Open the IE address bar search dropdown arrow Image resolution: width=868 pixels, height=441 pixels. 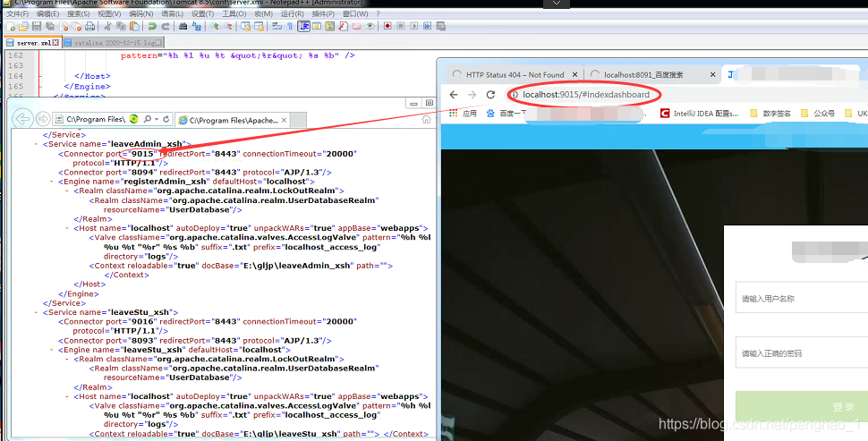click(x=157, y=119)
